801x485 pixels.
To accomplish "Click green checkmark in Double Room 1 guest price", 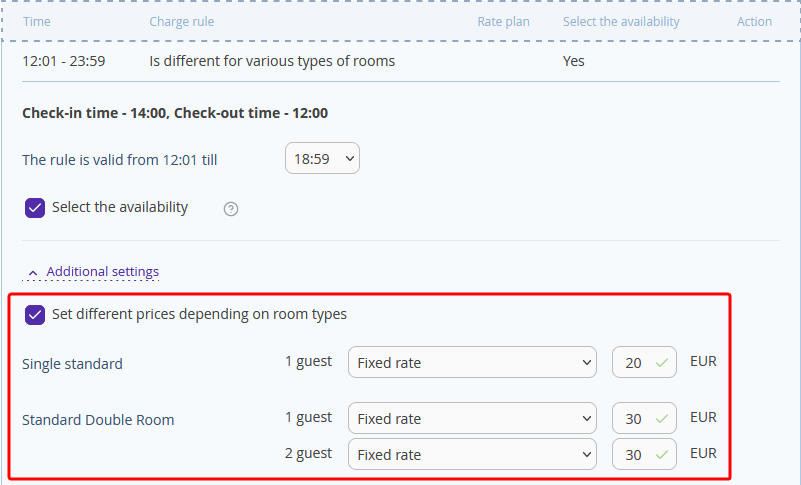I will [662, 419].
